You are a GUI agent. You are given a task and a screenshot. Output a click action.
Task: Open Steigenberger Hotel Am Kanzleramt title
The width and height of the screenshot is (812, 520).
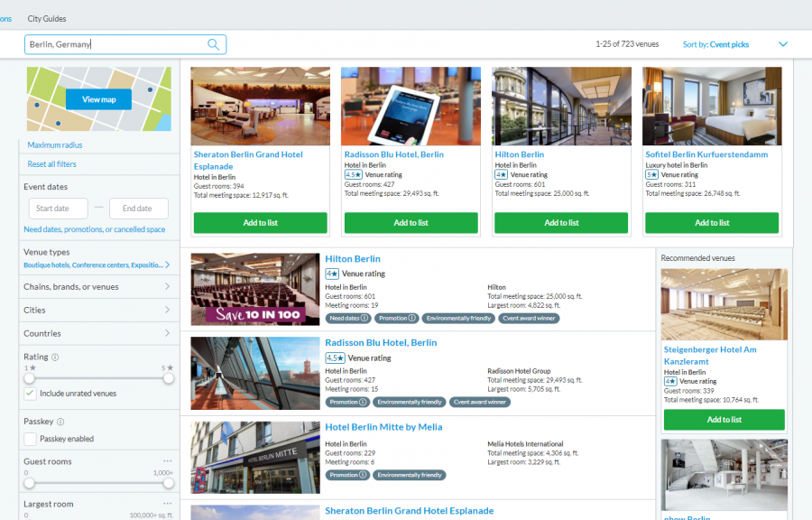pos(710,356)
